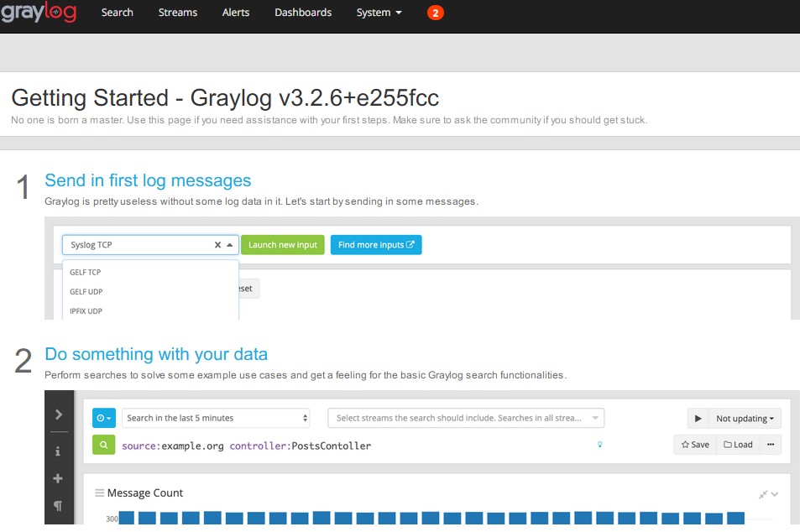Open the red notifications badge showing 2
800x532 pixels.
(435, 13)
